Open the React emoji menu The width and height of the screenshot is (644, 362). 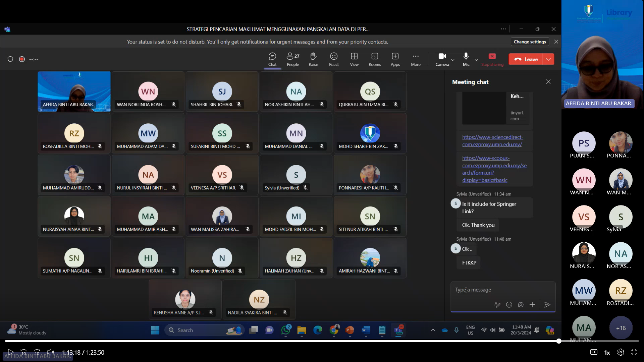pos(334,59)
